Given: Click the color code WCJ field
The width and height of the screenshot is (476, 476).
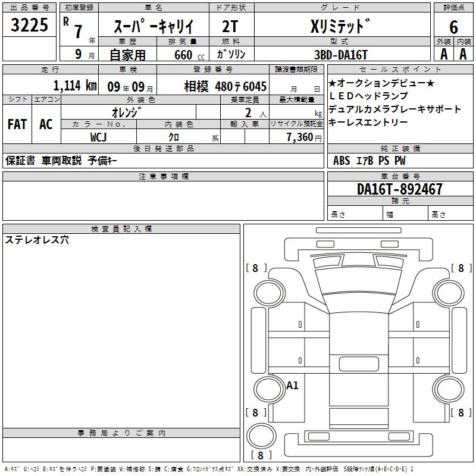Looking at the screenshot, I should pyautogui.click(x=99, y=136).
